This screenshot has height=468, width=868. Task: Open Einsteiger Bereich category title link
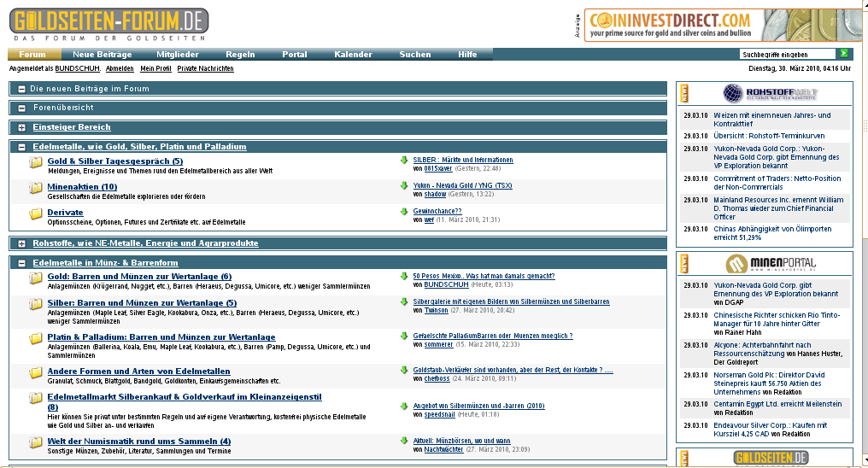(72, 127)
